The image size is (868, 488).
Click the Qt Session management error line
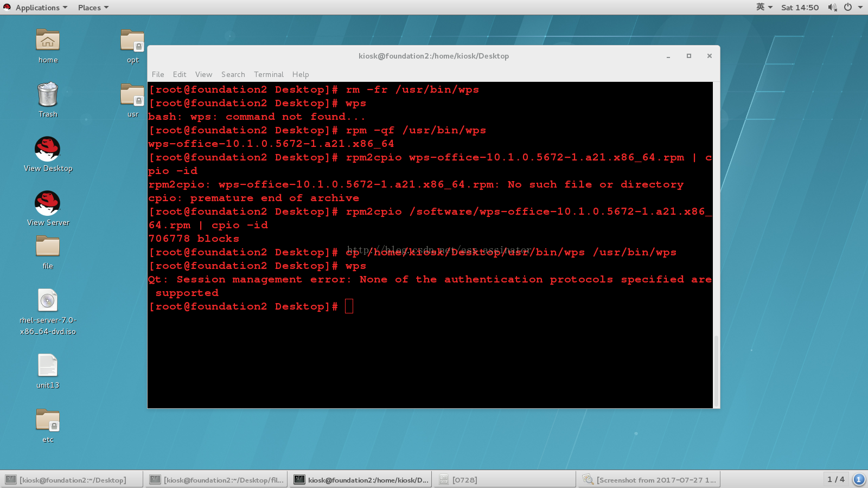point(430,286)
